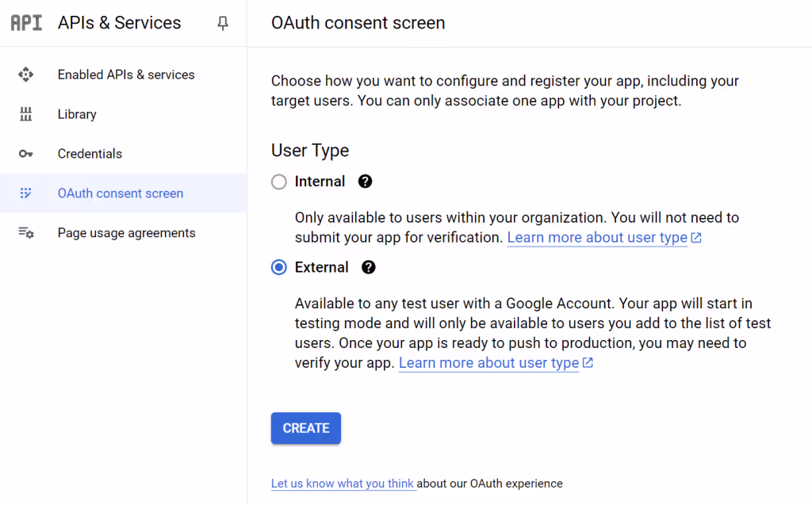Click external-link icon after Internal description link
812x505 pixels.
[696, 238]
